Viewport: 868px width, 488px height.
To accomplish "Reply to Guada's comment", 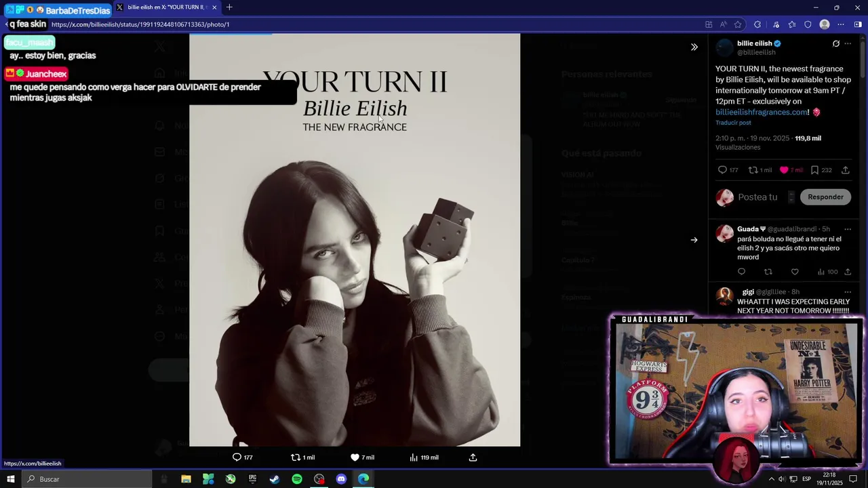I will 741,272.
